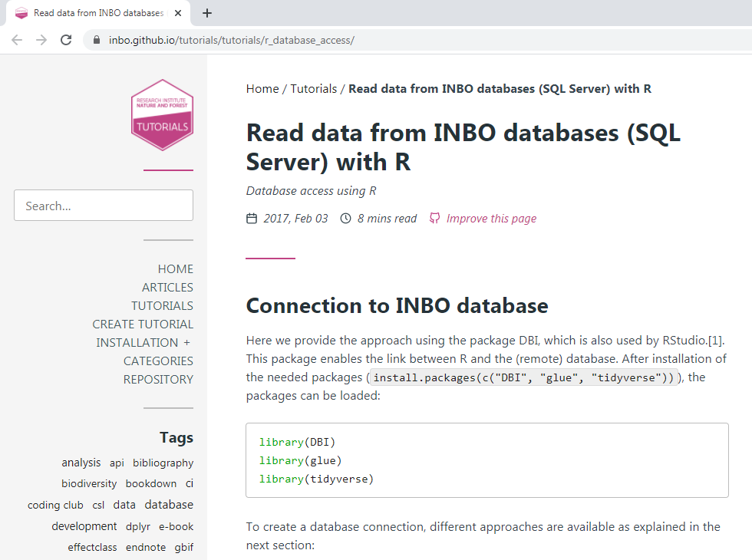The image size is (752, 560).
Task: Close the 'Read data from INBO databases' tab
Action: click(178, 13)
